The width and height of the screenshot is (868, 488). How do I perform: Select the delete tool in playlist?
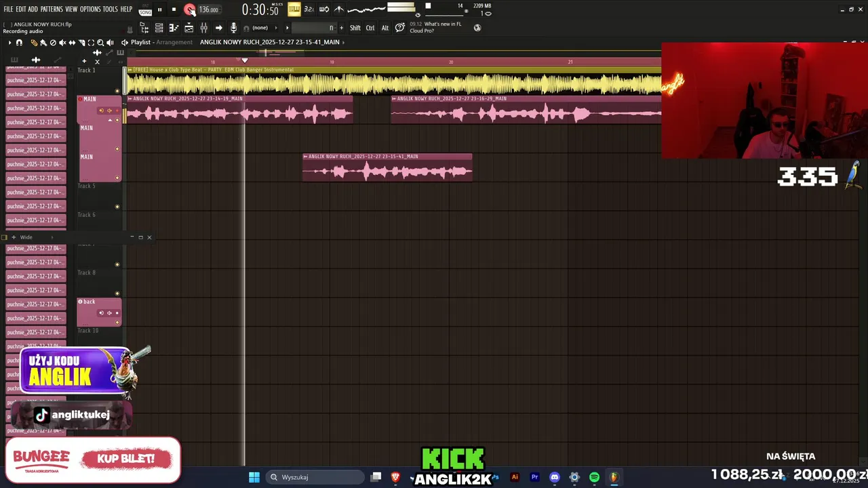click(x=53, y=43)
